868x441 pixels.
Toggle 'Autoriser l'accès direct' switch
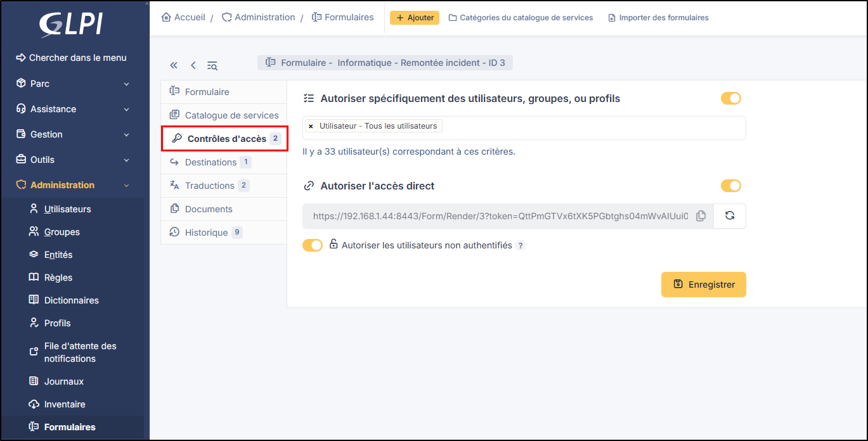(731, 186)
